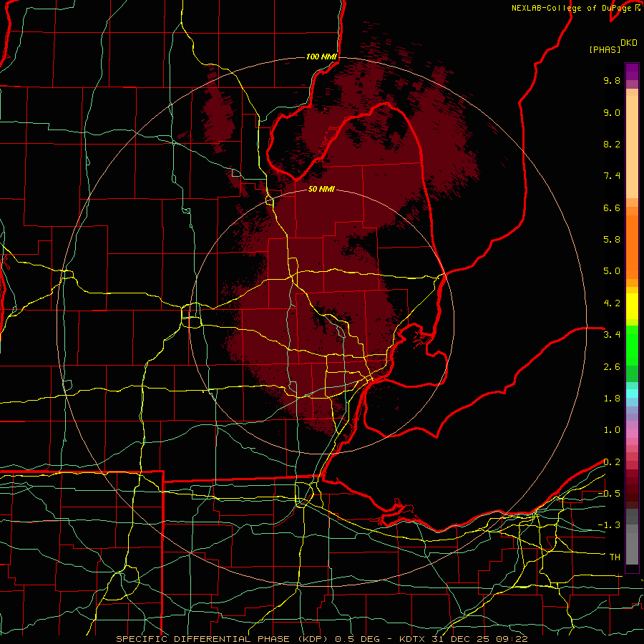Click the 31 DEC 25 date text
This screenshot has height=644, width=644.
pos(462,639)
